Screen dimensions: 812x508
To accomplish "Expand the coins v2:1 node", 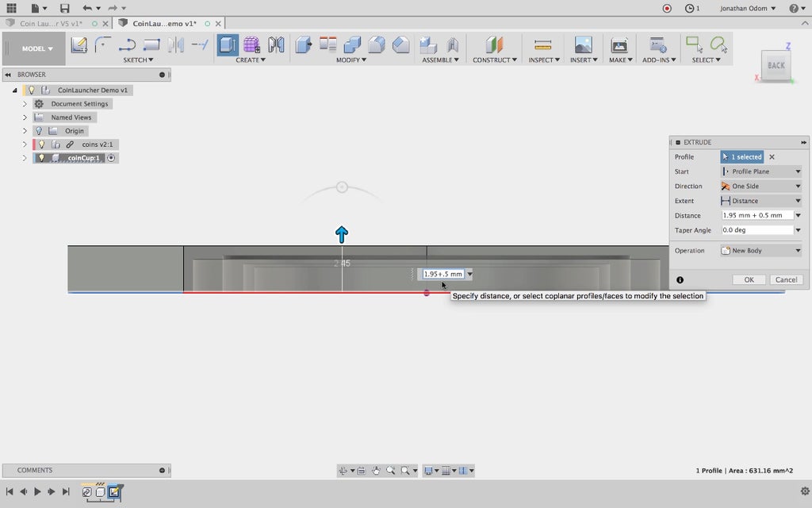I will click(25, 144).
